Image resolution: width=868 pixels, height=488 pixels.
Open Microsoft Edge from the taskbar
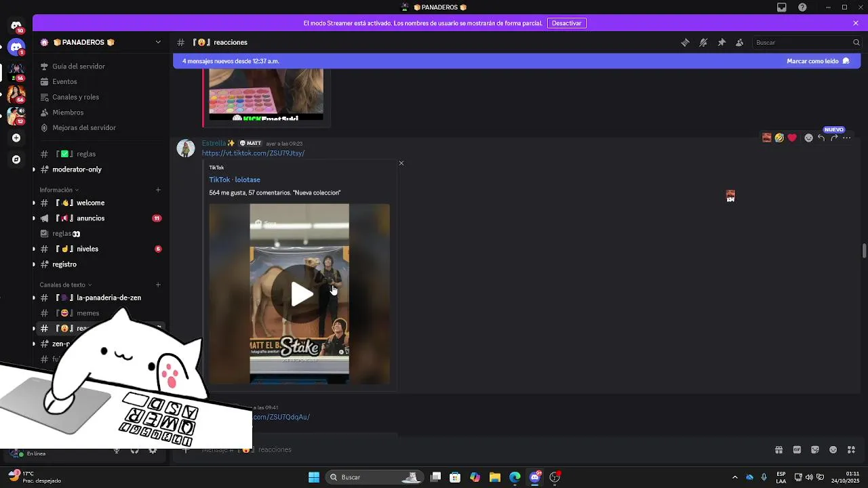pos(515,477)
